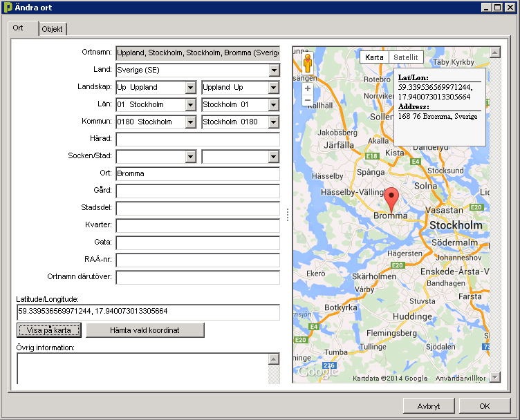Screen dimensions: 520x420
Task: Click Solna label on the map
Action: pyautogui.click(x=425, y=186)
